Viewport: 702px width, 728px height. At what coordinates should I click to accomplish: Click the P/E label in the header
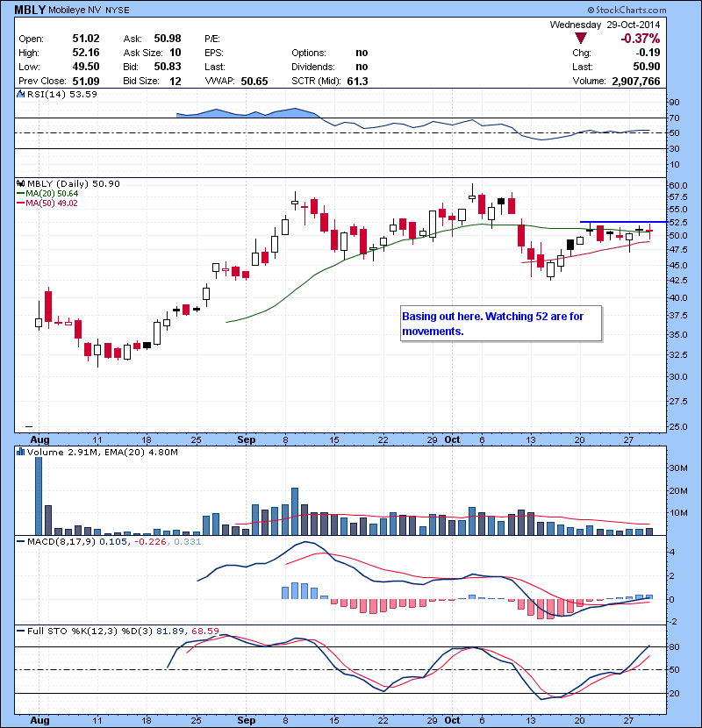pos(212,39)
